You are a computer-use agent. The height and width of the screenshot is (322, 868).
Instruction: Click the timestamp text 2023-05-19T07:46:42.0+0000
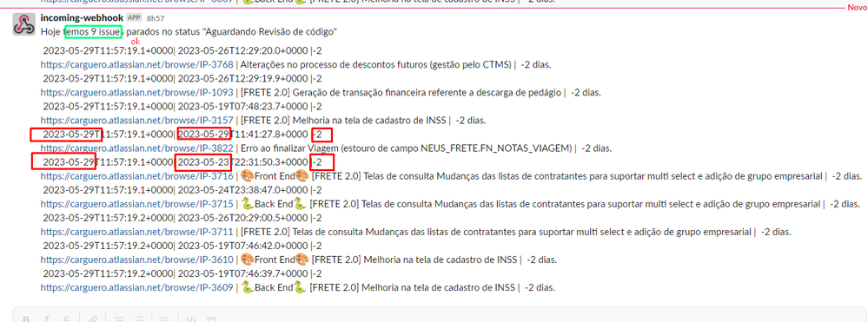tap(242, 246)
